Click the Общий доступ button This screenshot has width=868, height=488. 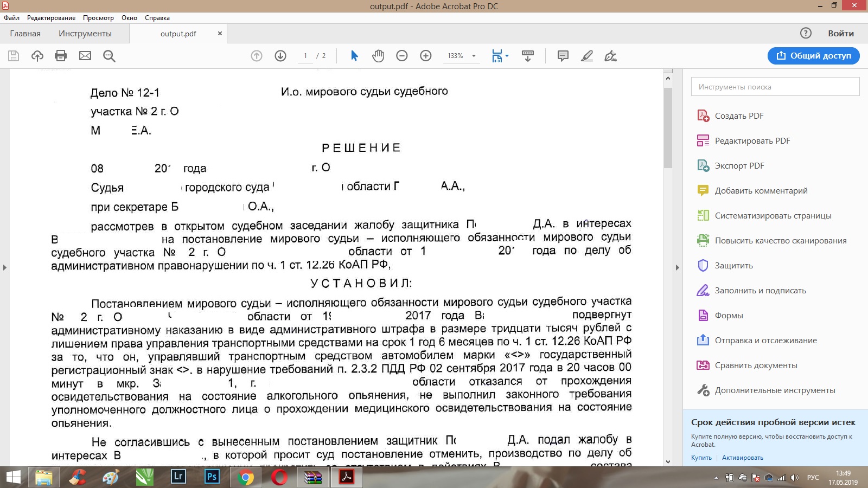813,56
